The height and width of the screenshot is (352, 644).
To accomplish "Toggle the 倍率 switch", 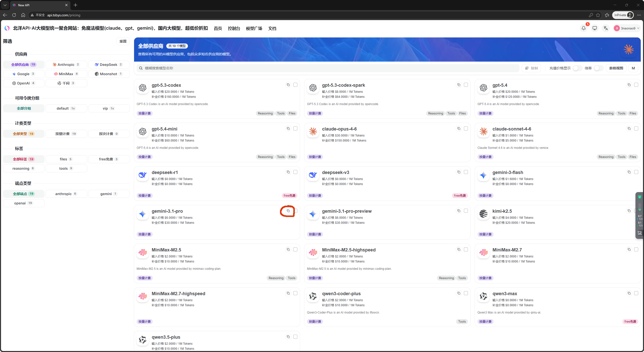I will [x=598, y=68].
